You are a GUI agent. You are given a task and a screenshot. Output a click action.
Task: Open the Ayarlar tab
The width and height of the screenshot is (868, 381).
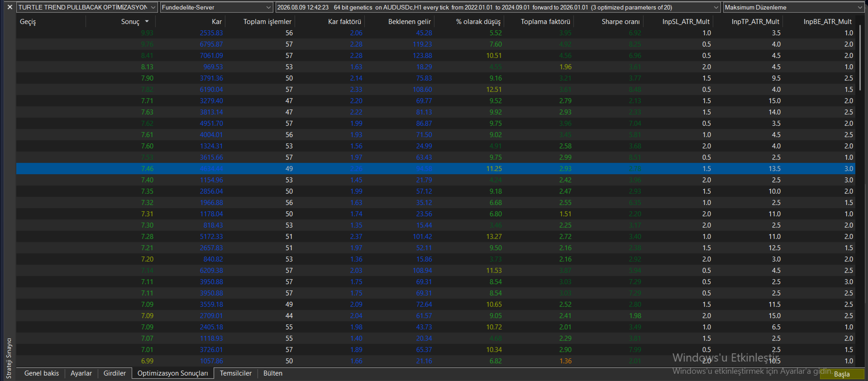81,373
